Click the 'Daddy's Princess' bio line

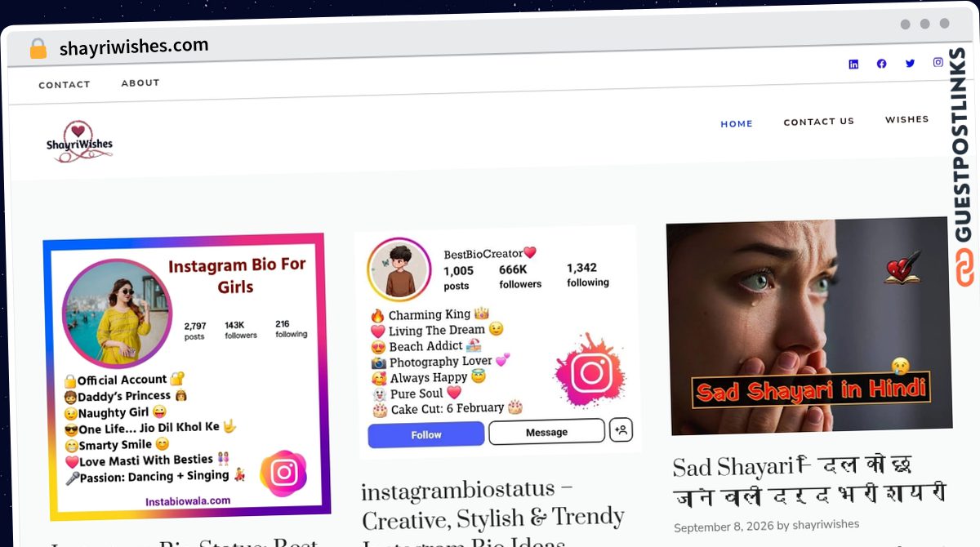pyautogui.click(x=127, y=396)
